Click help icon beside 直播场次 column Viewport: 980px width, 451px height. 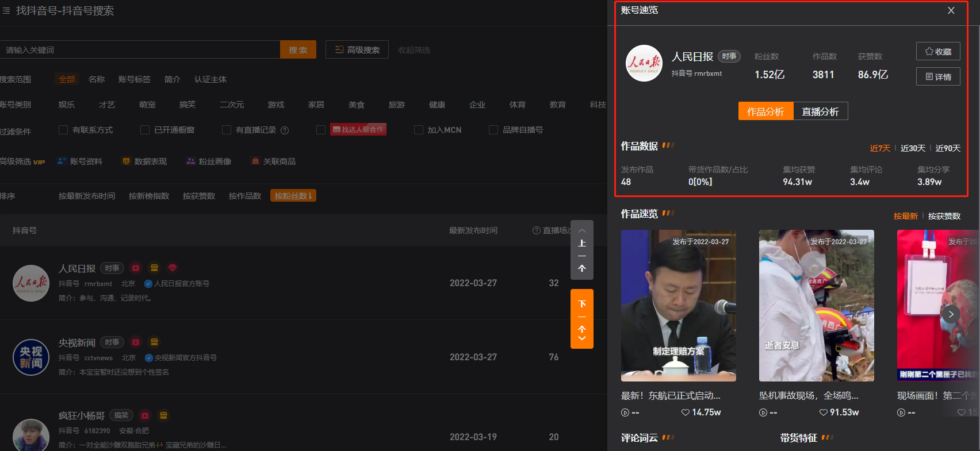(x=537, y=230)
